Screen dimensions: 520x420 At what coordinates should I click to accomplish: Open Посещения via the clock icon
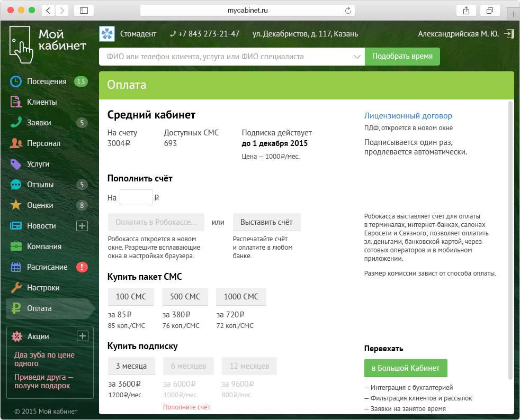tap(15, 81)
